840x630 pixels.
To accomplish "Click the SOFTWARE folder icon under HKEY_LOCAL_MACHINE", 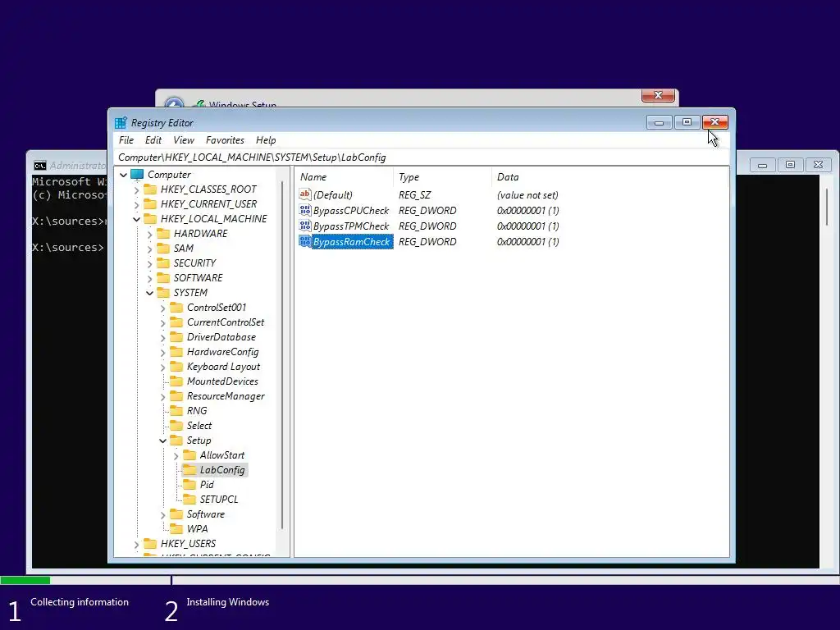I will click(x=163, y=278).
